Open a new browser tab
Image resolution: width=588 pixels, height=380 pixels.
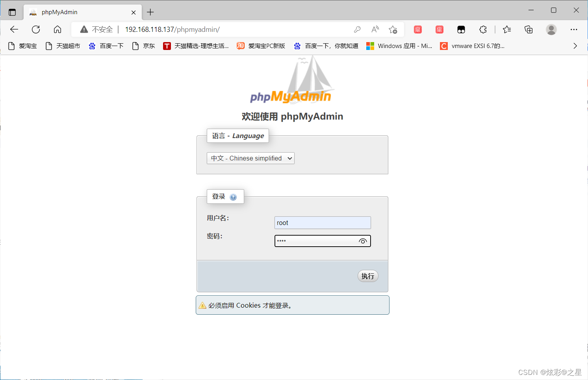point(150,12)
